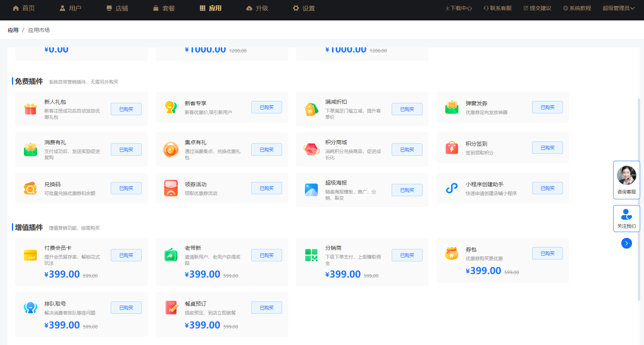
Task: Click the 餐桌预订 notebook icon
Action: coord(171,308)
